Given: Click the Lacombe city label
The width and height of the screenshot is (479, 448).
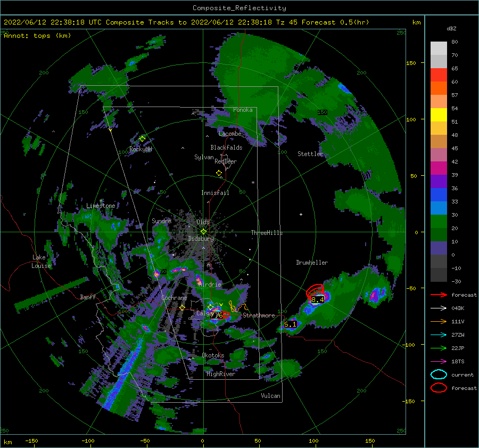Looking at the screenshot, I should [x=230, y=134].
